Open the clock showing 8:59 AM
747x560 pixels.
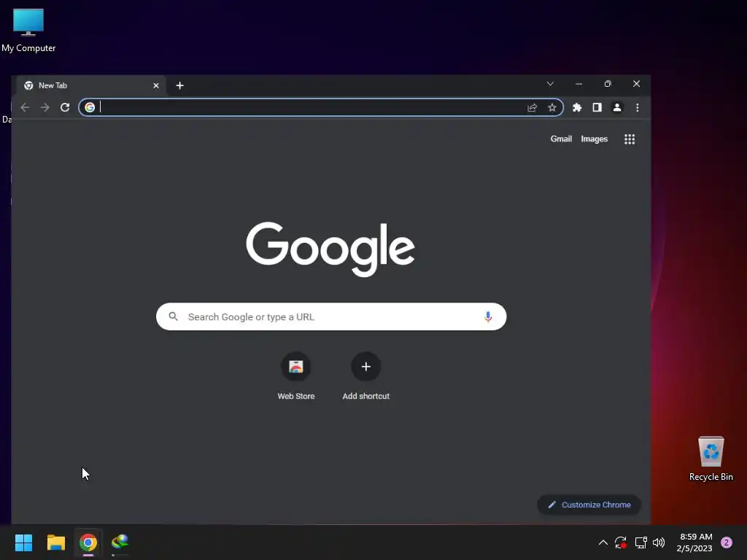point(694,542)
